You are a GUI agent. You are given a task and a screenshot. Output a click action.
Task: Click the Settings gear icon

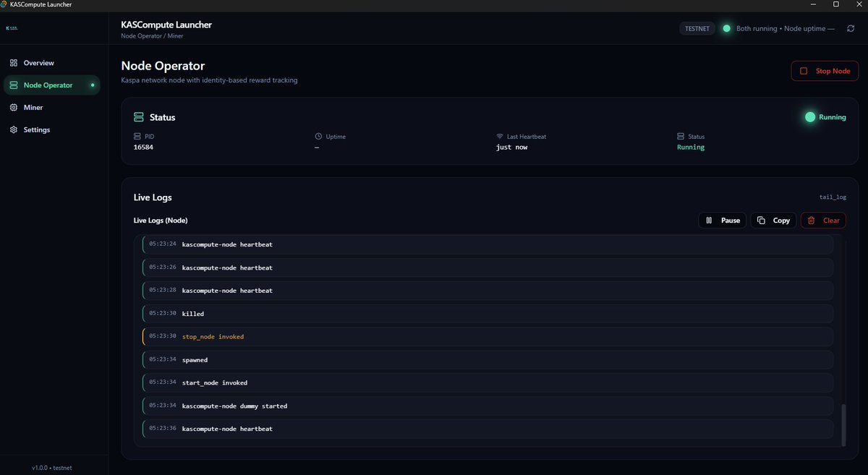[x=14, y=130]
